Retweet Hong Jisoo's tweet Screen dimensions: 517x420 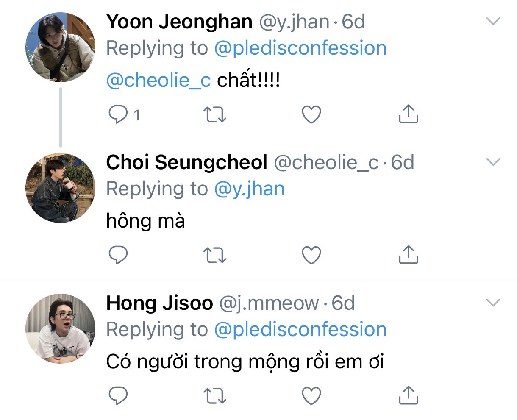[215, 395]
